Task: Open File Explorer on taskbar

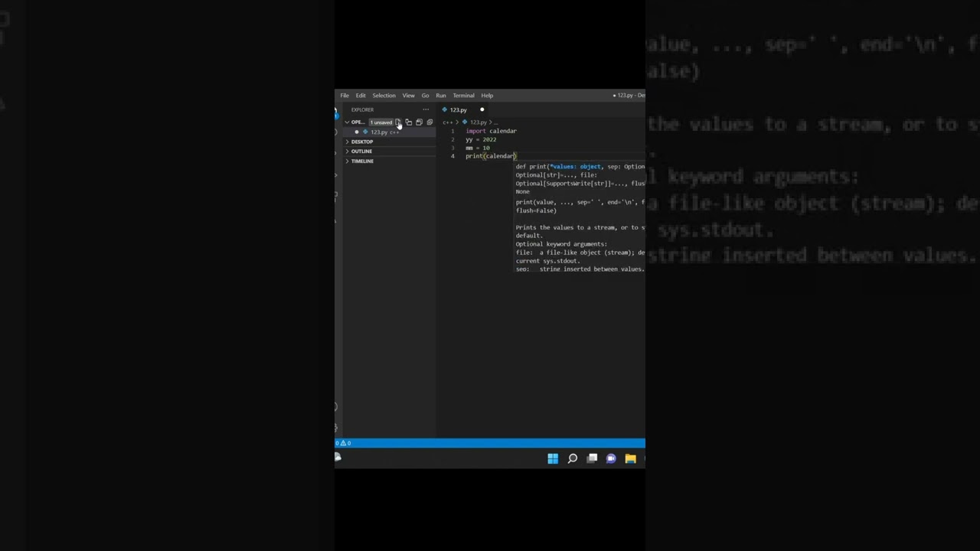Action: pos(630,458)
